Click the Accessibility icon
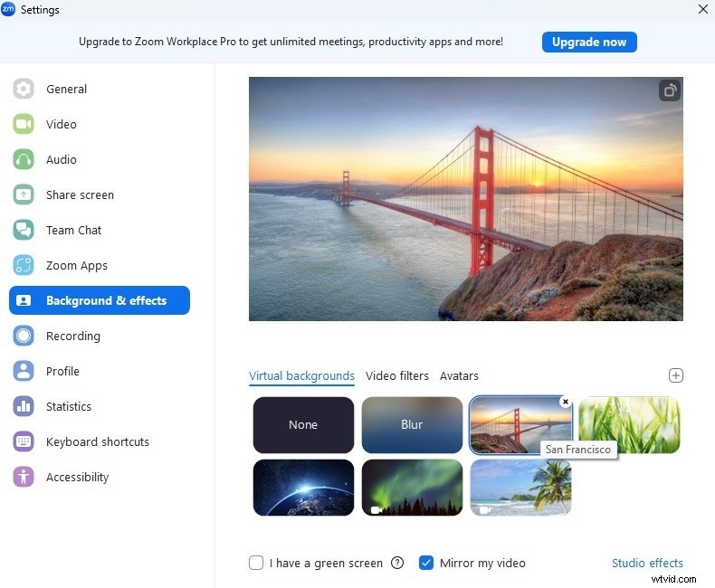Screen dimensions: 715x588 [x=24, y=477]
